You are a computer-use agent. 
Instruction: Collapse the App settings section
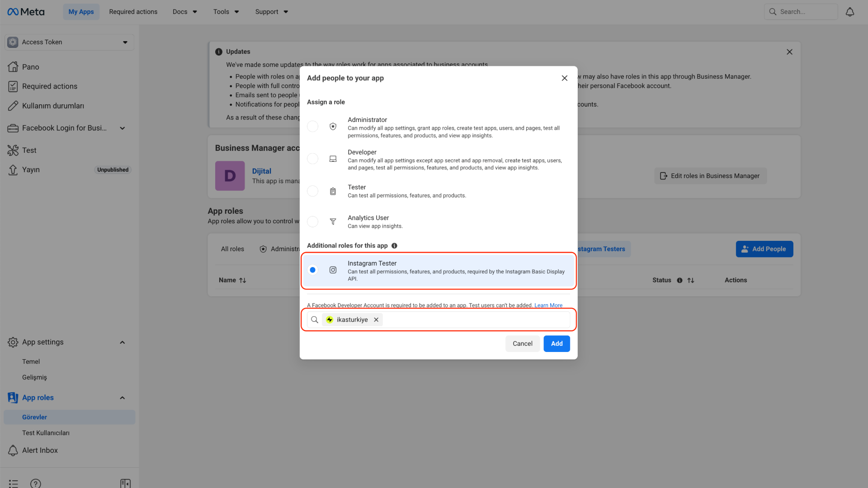point(122,343)
